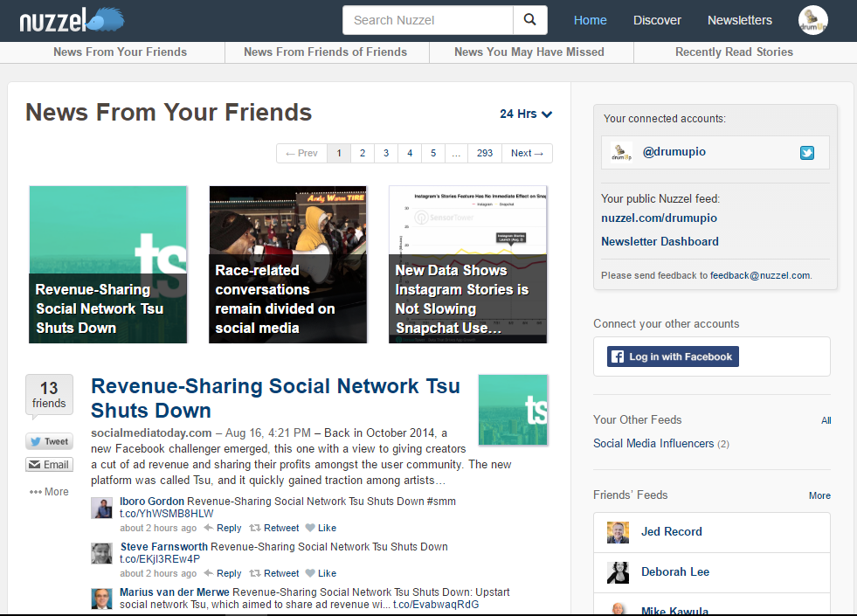Click Steve Farnsworth's name
Image resolution: width=857 pixels, height=616 pixels.
pos(164,547)
